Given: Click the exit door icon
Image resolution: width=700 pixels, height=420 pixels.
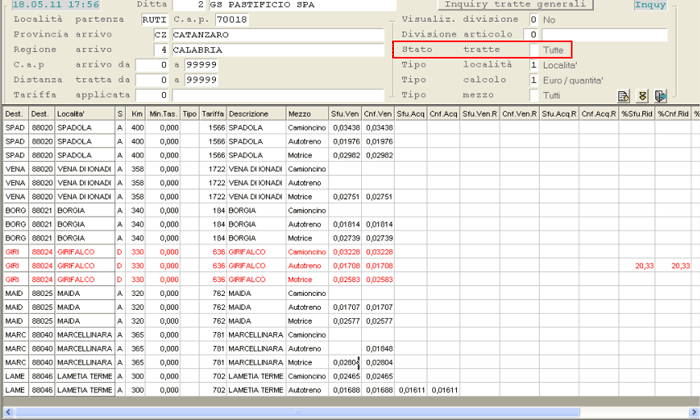Looking at the screenshot, I should 660,96.
